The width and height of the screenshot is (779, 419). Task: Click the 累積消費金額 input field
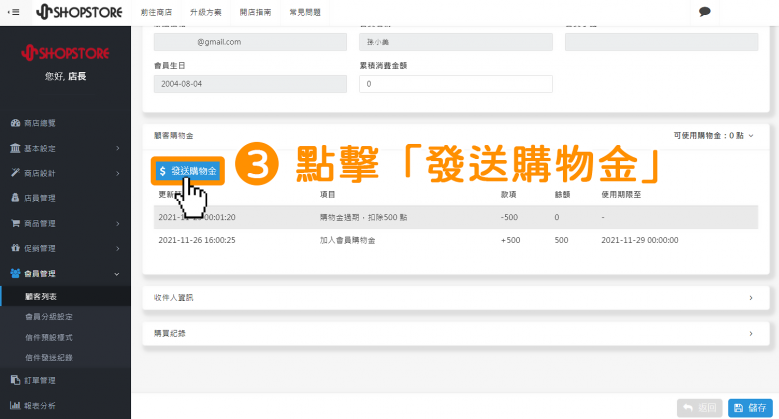pyautogui.click(x=456, y=84)
